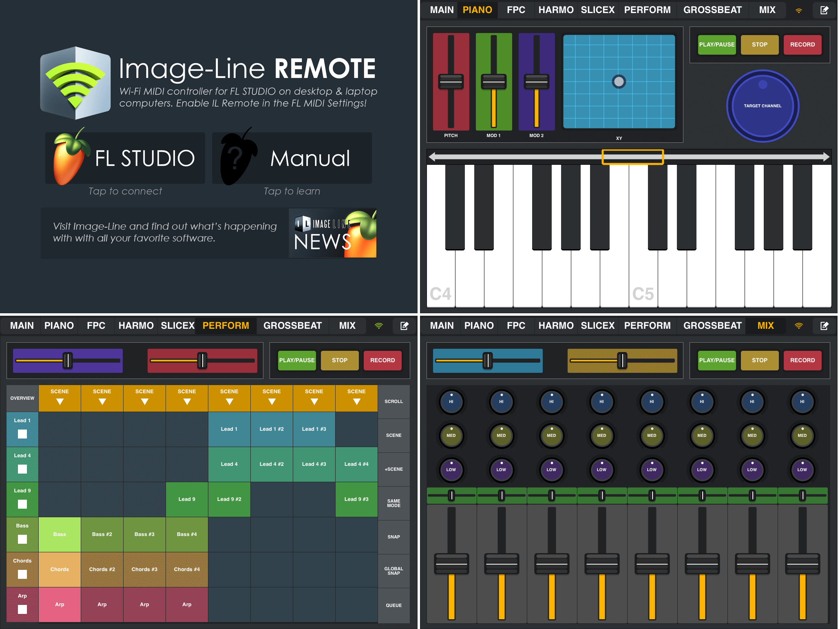This screenshot has height=629, width=840.
Task: Toggle the Bass track checkbox
Action: 22,539
